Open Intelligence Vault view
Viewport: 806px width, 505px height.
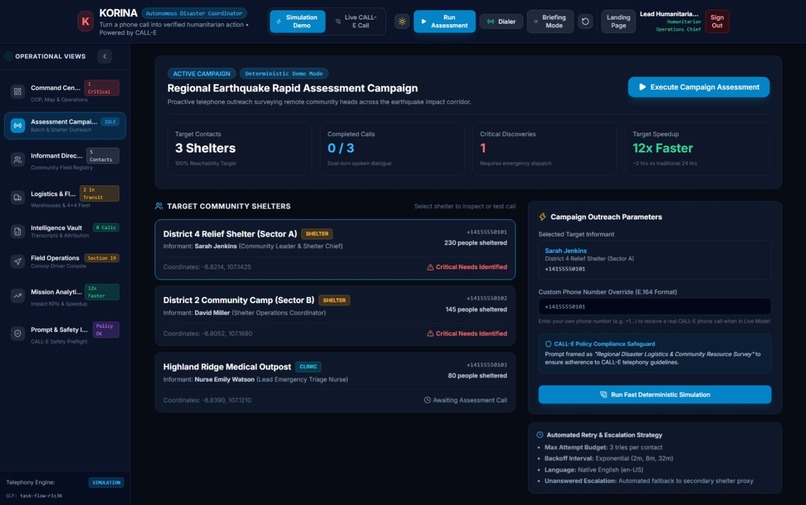tap(65, 231)
